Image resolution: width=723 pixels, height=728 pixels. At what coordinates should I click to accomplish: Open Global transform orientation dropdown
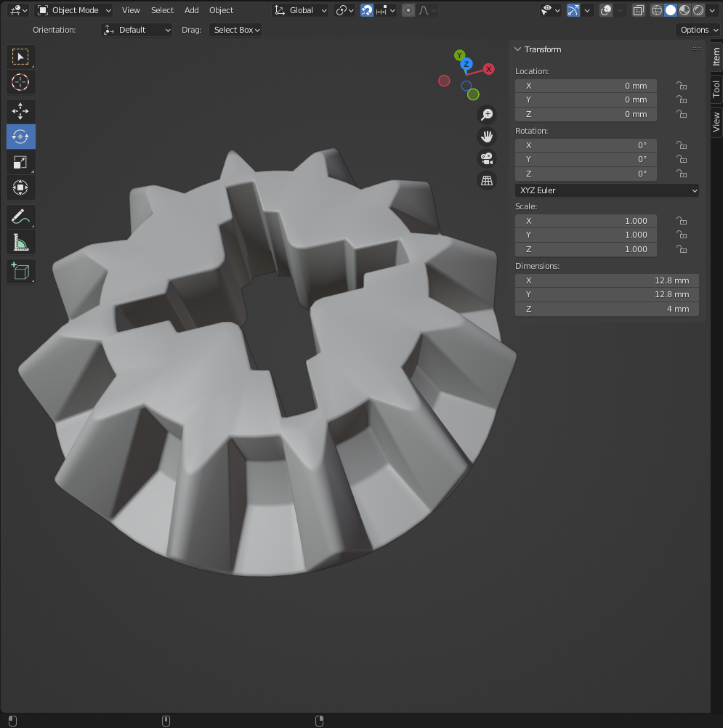[300, 10]
